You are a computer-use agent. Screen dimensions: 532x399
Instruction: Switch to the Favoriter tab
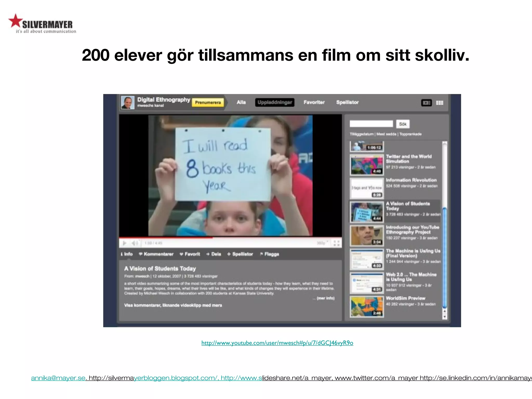(314, 102)
